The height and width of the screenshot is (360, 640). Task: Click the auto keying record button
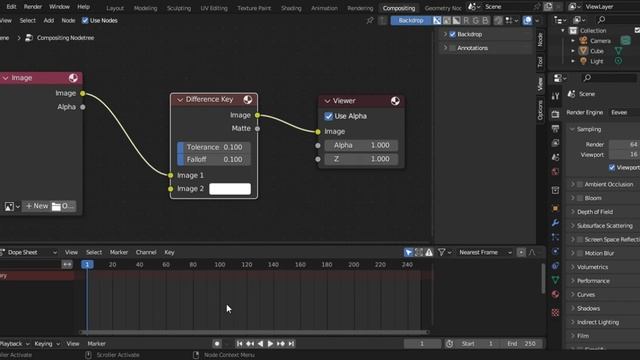(217, 344)
